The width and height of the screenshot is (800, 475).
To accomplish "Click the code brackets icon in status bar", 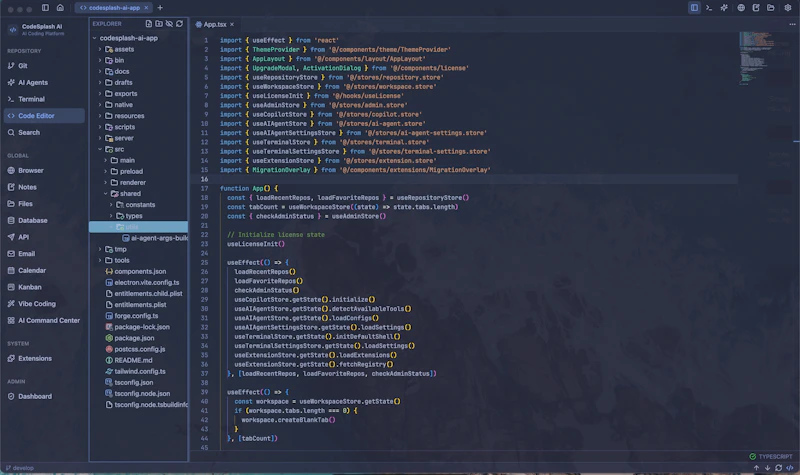I will [790, 468].
